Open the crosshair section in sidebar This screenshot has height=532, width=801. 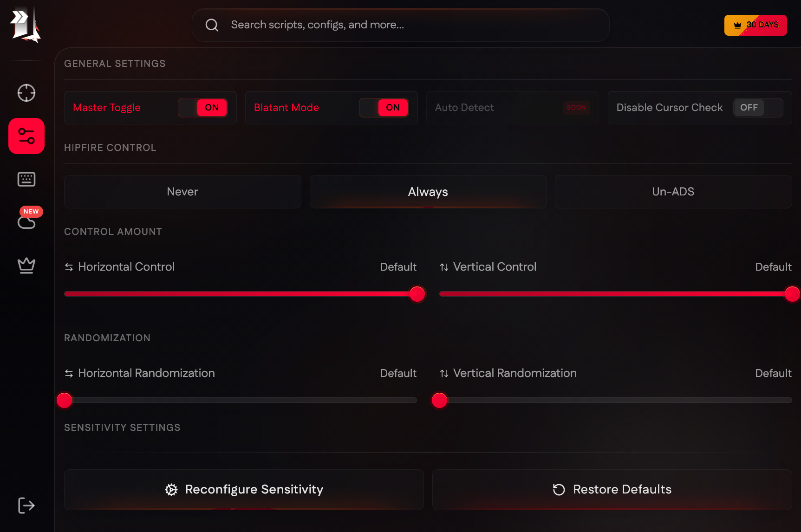click(26, 93)
